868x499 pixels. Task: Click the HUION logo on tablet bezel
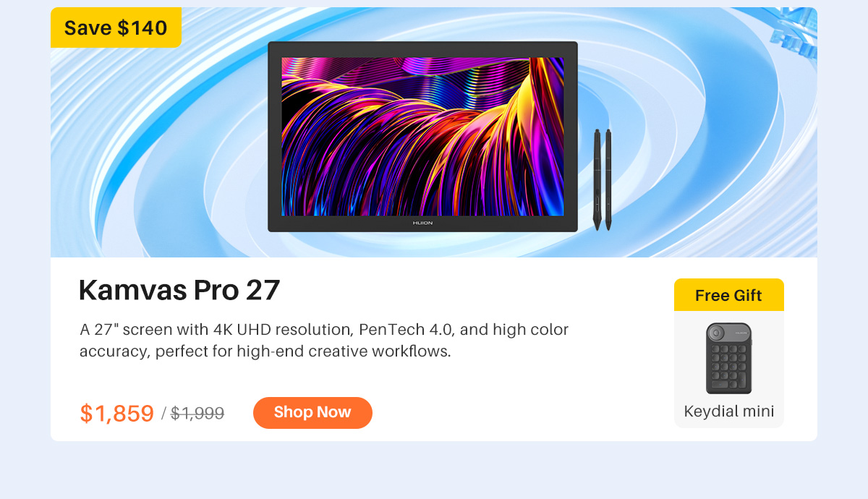(x=422, y=223)
